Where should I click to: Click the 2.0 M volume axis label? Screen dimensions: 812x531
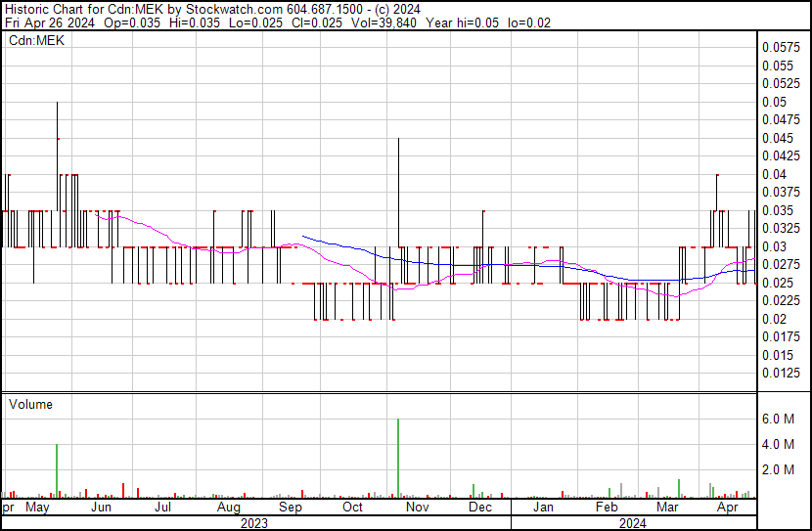coord(780,470)
